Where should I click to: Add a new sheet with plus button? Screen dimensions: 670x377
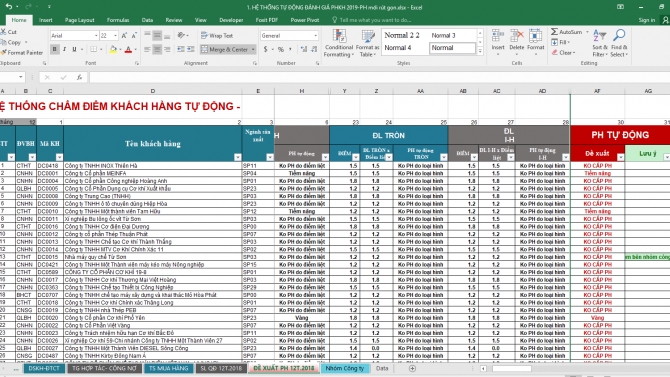pos(412,368)
